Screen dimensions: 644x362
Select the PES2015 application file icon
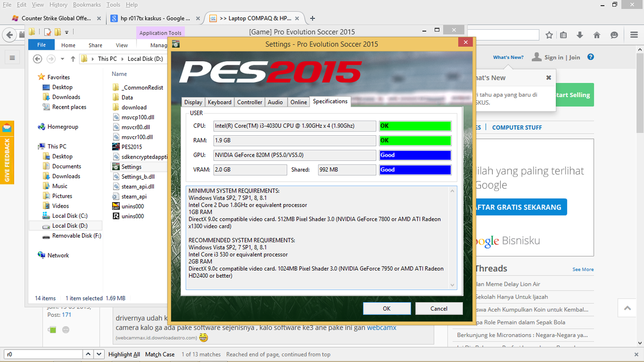(116, 147)
